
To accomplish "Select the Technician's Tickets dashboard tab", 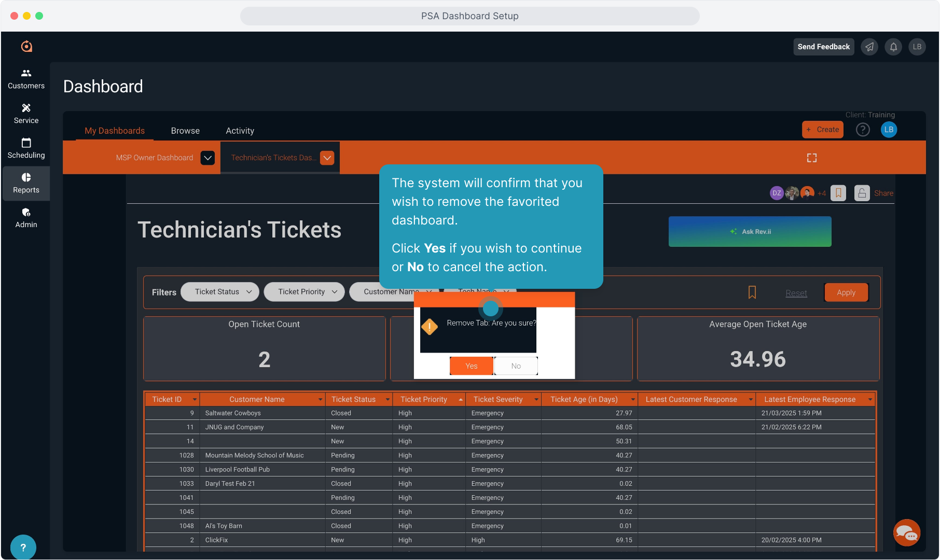I will click(x=273, y=158).
